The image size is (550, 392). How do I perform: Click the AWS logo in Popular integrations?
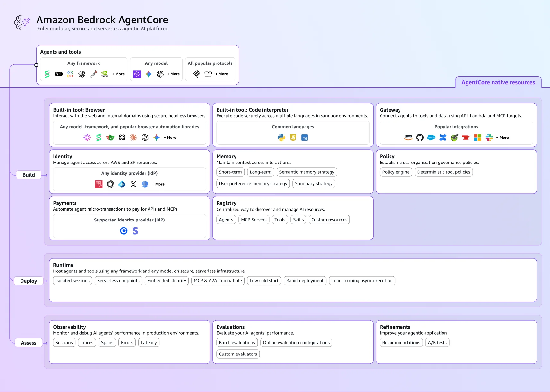point(408,138)
